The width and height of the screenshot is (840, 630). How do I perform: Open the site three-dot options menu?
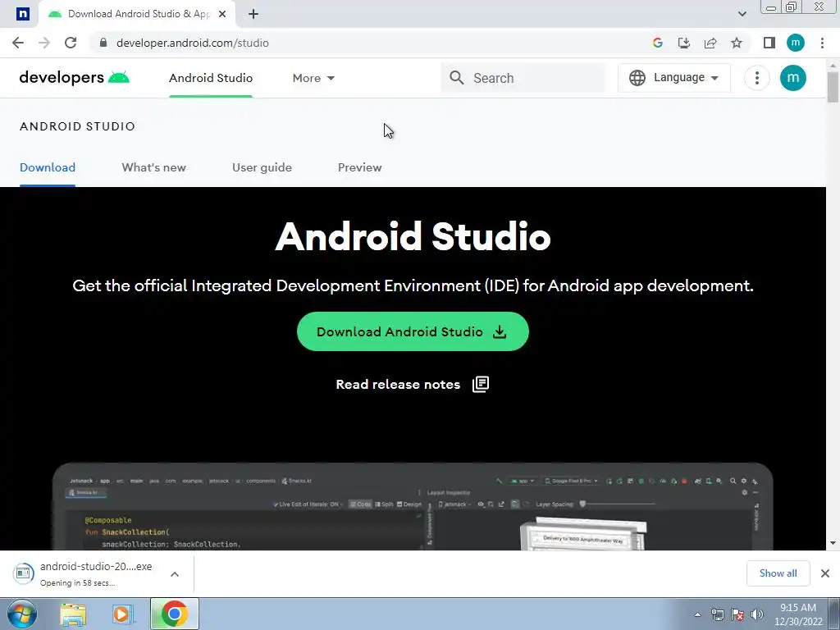[x=757, y=78]
